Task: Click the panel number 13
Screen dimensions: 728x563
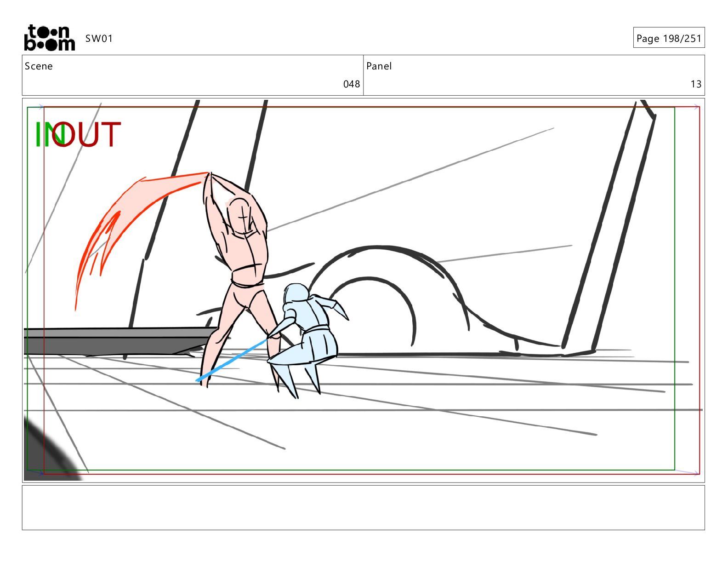Action: click(x=696, y=84)
